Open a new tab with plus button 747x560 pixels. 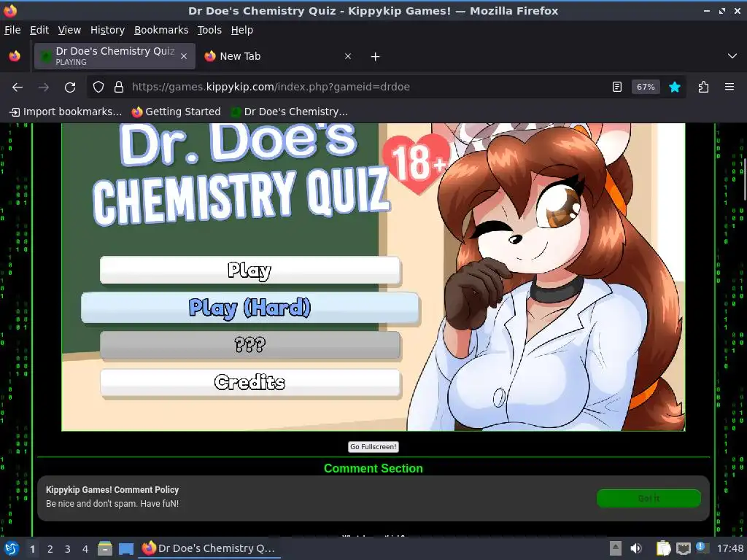(x=376, y=57)
